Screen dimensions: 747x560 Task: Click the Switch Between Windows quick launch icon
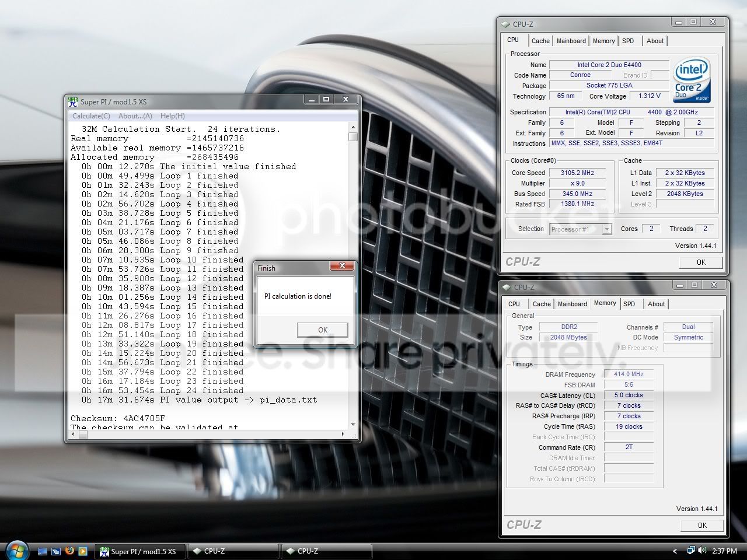(56, 551)
